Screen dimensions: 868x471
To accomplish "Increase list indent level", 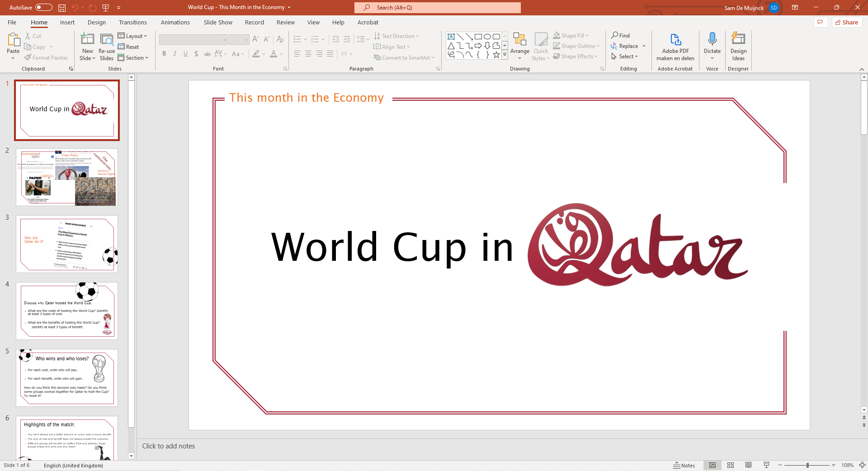I will 347,39.
